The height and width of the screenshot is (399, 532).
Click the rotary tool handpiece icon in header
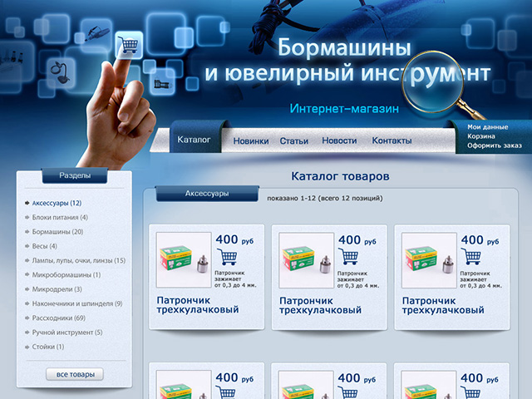tap(97, 33)
